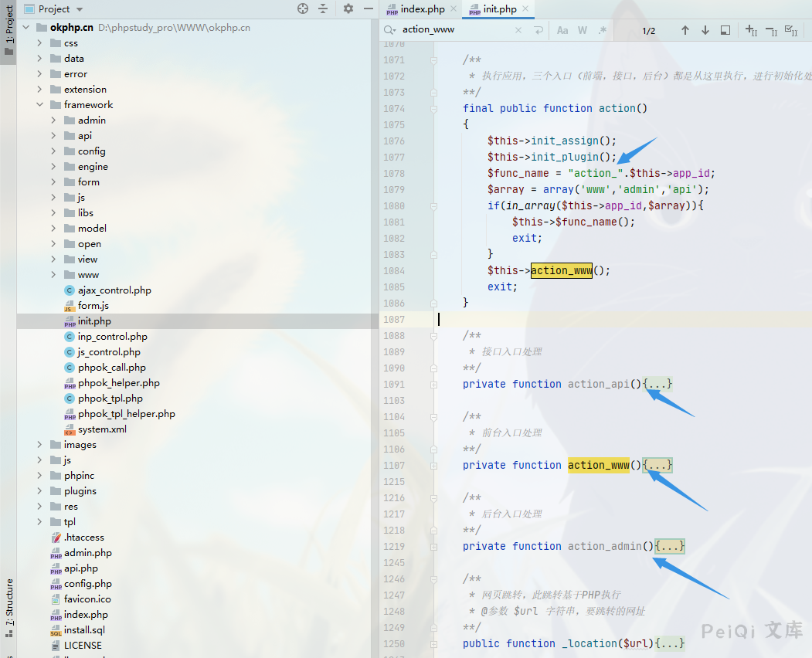Toggle Words (W) search option
Viewport: 812px width, 658px height.
click(583, 30)
